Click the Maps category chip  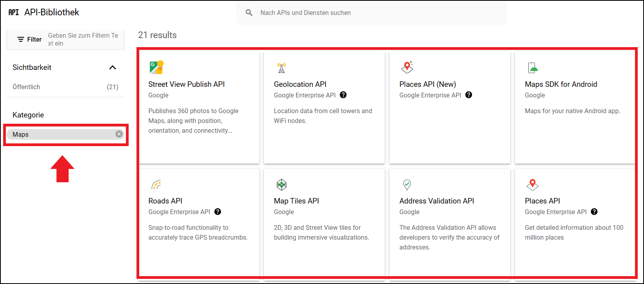click(x=65, y=134)
